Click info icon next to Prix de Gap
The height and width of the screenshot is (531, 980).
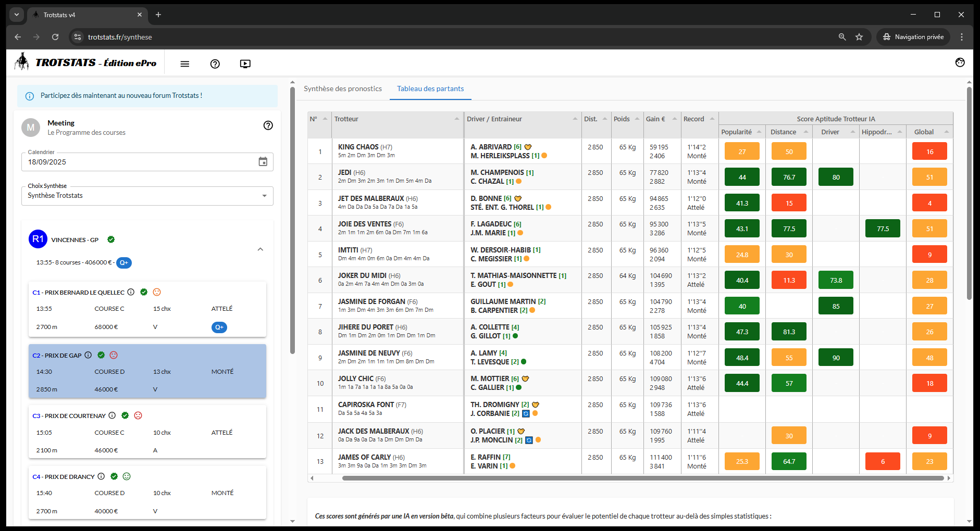tap(88, 355)
